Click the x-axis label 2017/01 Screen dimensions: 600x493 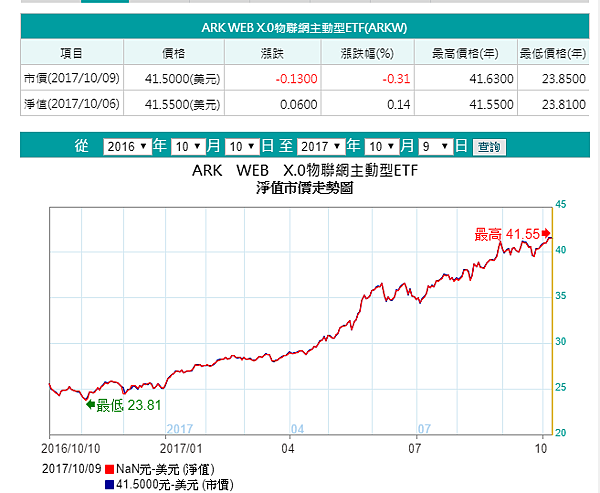pos(181,448)
